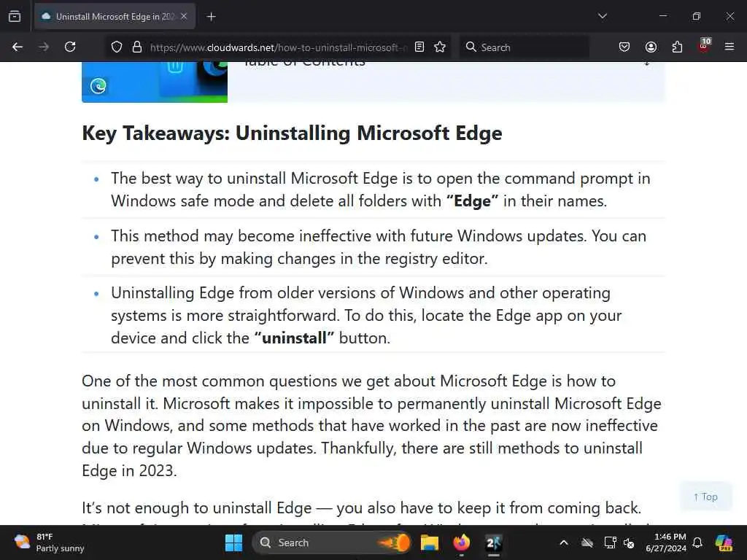Open the uBlock extension icon showing 10
747x560 pixels.
click(x=704, y=46)
